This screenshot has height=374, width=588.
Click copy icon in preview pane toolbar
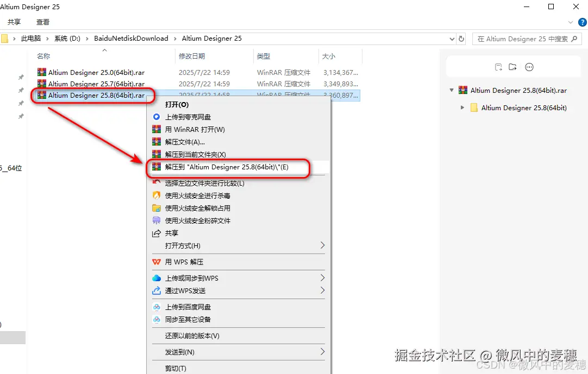[x=498, y=67]
